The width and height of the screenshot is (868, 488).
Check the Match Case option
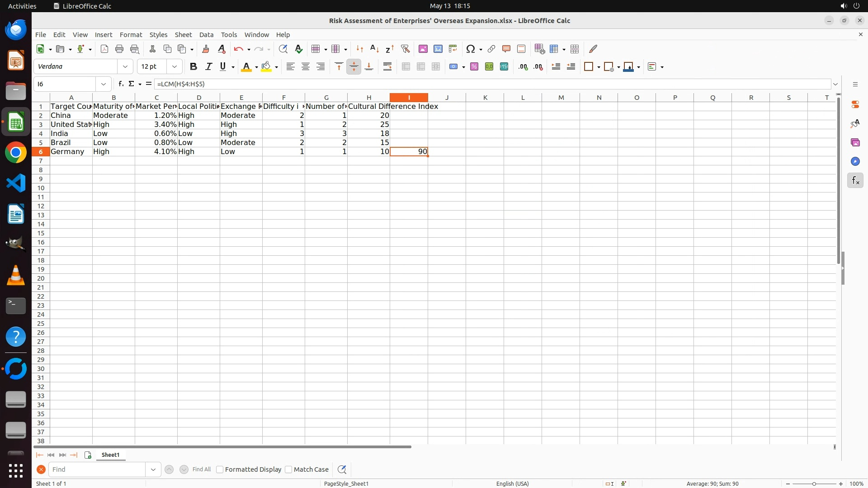click(289, 469)
